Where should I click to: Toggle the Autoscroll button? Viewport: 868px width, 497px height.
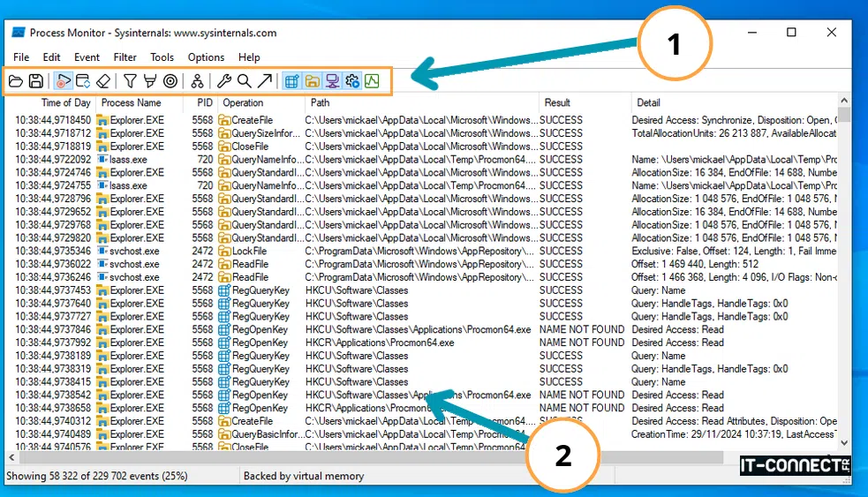(83, 81)
